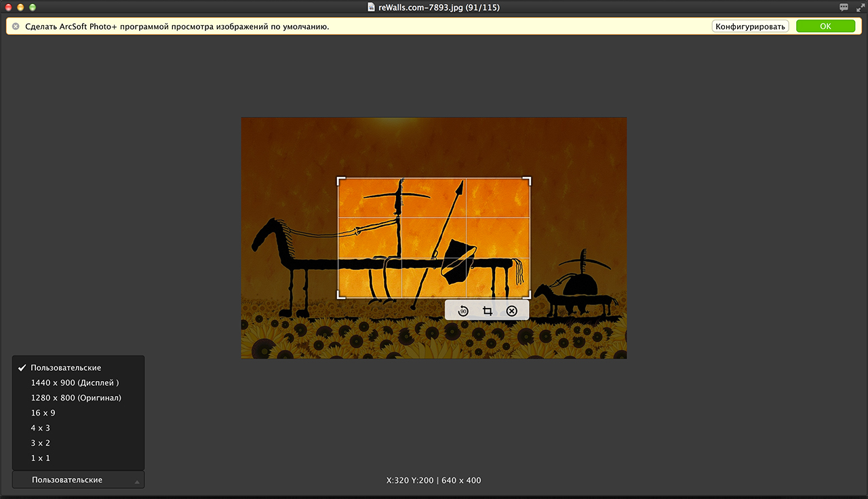The image size is (868, 499).
Task: Dismiss the default viewer notification bar
Action: 16,26
